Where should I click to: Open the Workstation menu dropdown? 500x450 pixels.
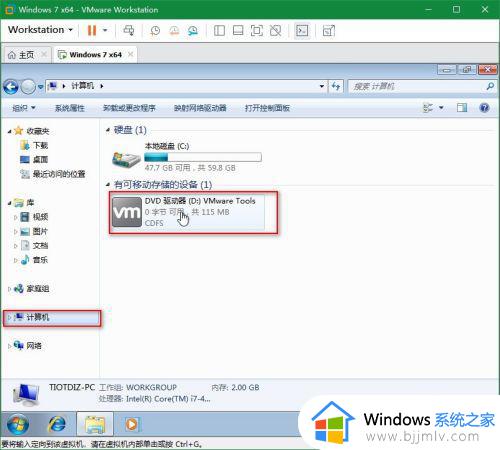click(40, 30)
